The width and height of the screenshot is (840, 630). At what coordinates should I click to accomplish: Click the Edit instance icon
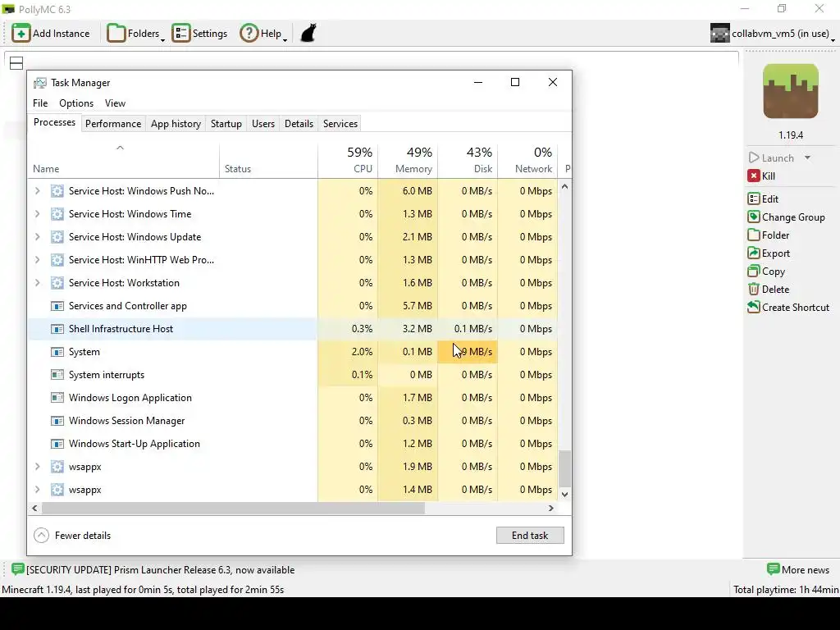coord(754,199)
